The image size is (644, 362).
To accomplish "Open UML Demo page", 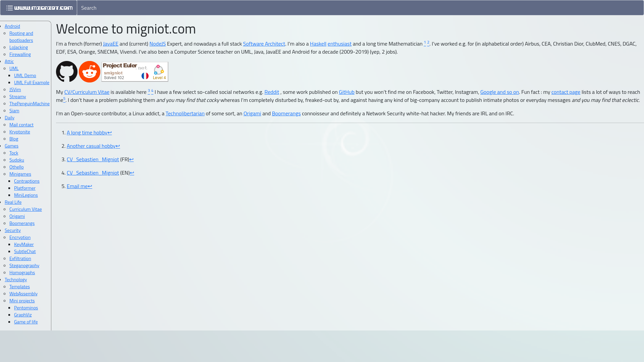I will pyautogui.click(x=25, y=75).
